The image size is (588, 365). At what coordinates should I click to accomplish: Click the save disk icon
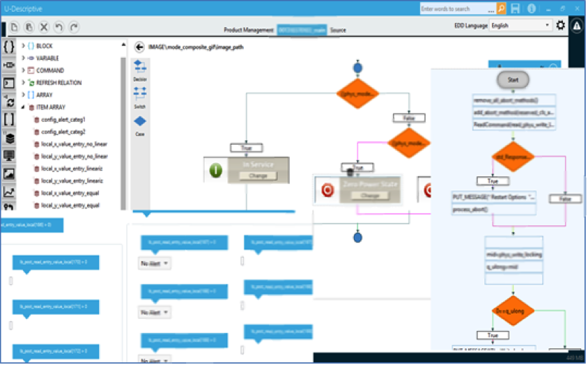tap(515, 8)
